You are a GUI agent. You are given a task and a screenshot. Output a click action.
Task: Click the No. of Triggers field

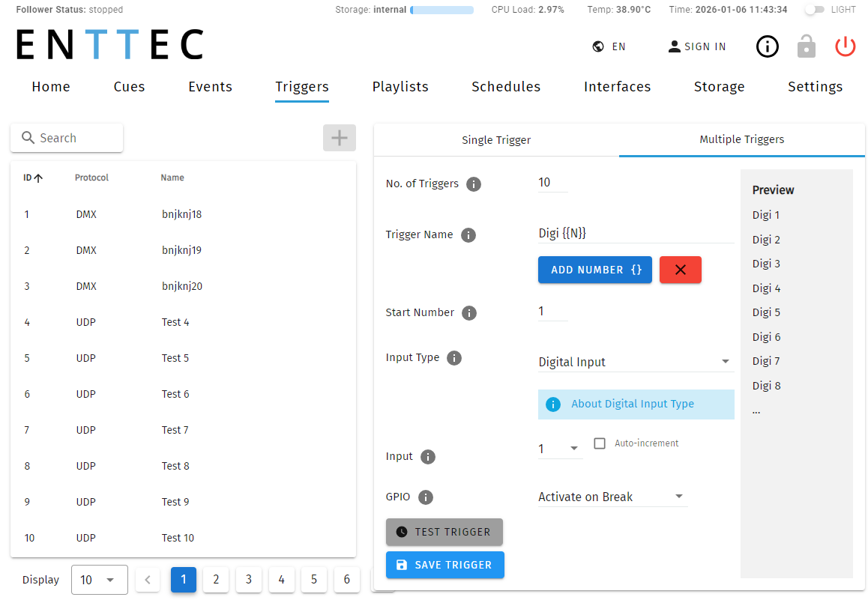553,183
